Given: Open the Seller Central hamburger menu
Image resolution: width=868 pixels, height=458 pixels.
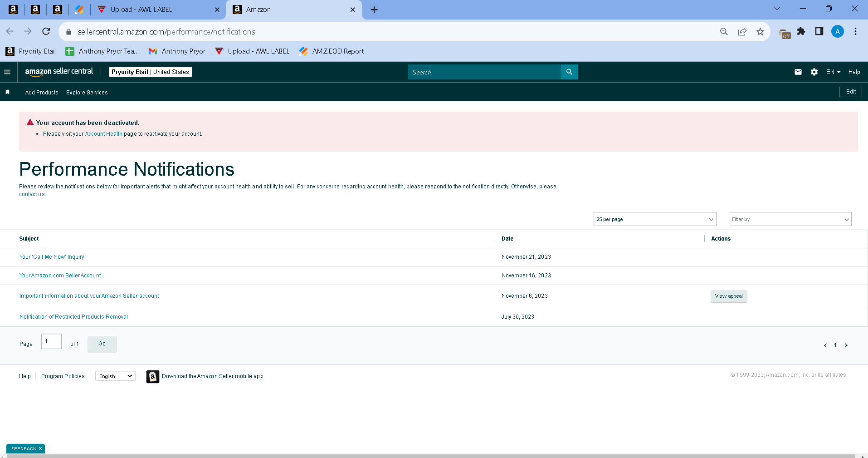Looking at the screenshot, I should [x=7, y=72].
